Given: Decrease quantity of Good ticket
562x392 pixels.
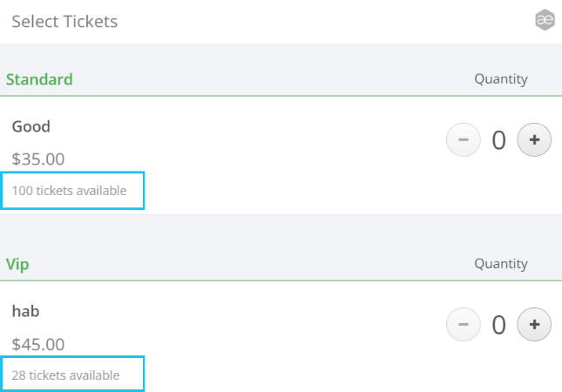Looking at the screenshot, I should [464, 139].
